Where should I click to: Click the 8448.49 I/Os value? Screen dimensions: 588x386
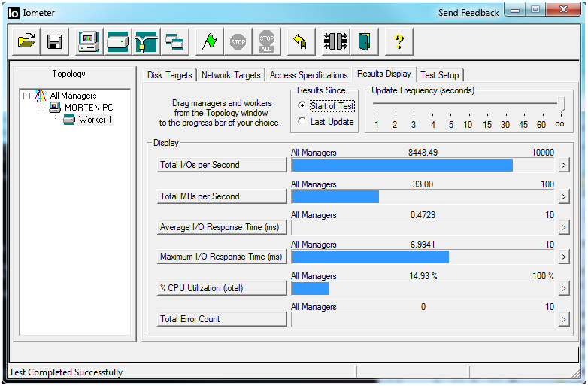(423, 153)
